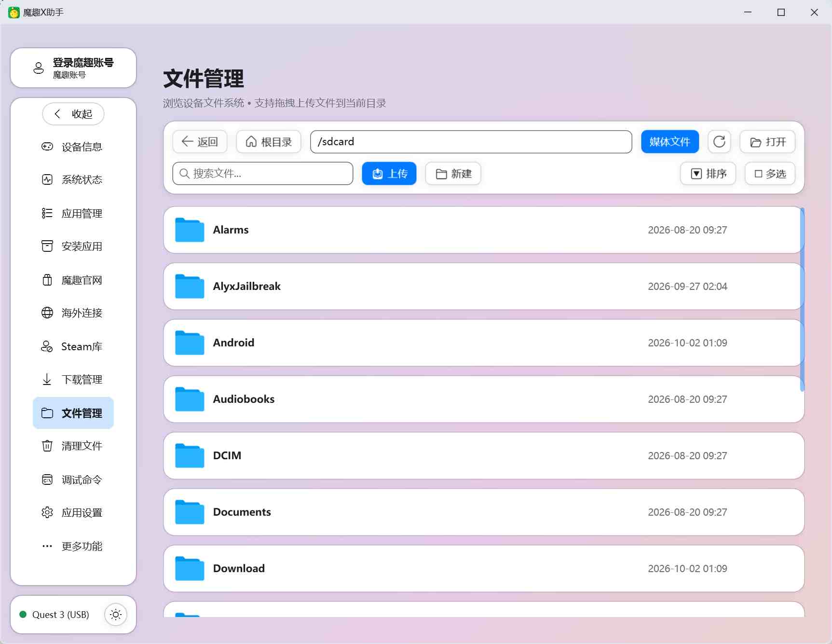Click the 文件管理 folder icon in sidebar

(47, 413)
